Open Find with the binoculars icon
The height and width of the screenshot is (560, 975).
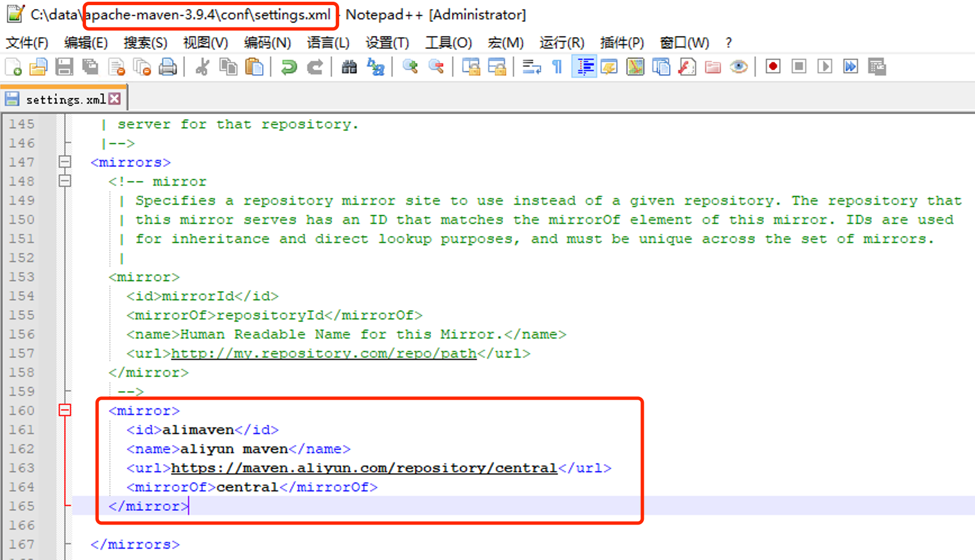click(x=349, y=67)
